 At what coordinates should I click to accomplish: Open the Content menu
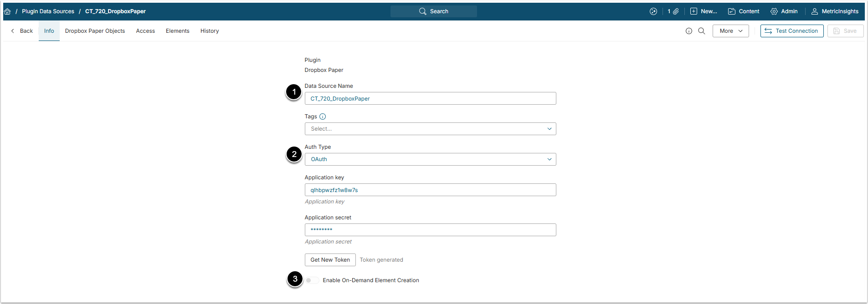click(x=744, y=11)
